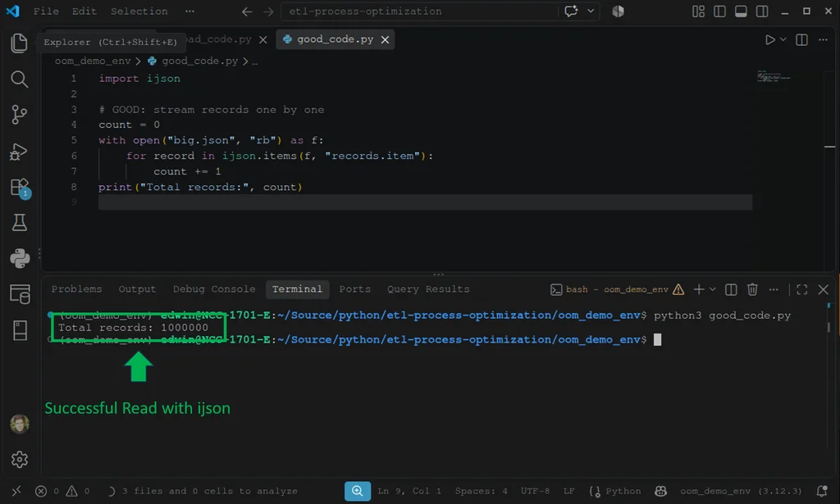The width and height of the screenshot is (840, 504).
Task: Open the Python environments view
Action: click(20, 258)
